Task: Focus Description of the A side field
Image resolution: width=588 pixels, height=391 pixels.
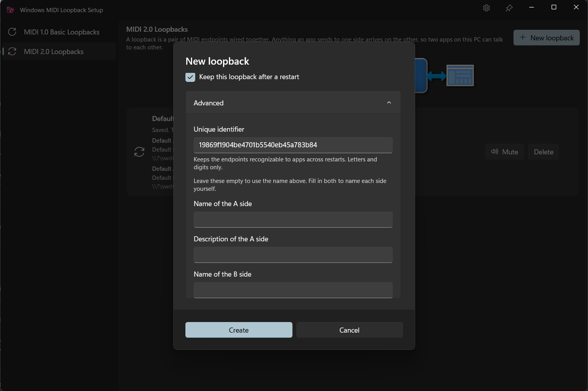Action: pos(293,255)
